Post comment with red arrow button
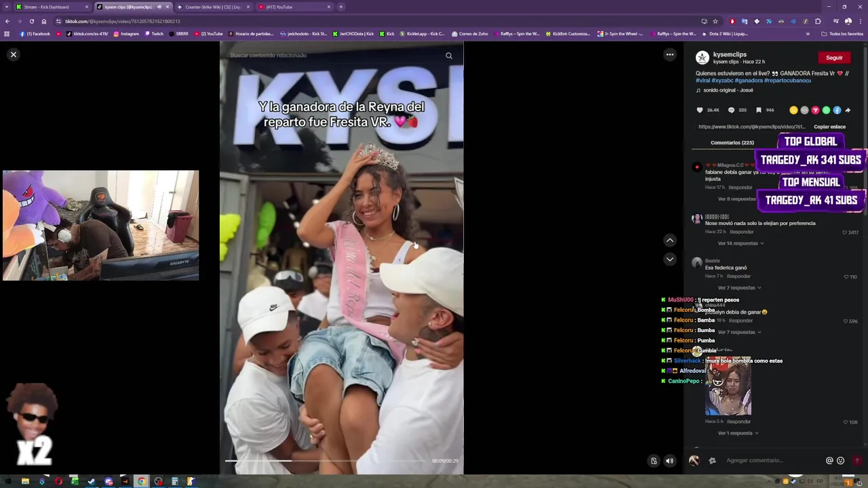This screenshot has height=488, width=868. 857,460
